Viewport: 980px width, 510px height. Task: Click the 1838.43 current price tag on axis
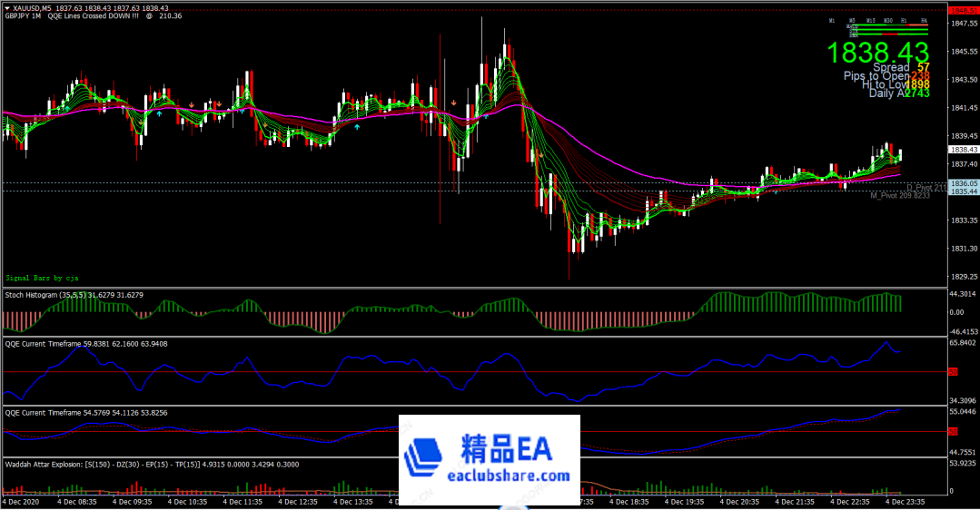point(964,150)
